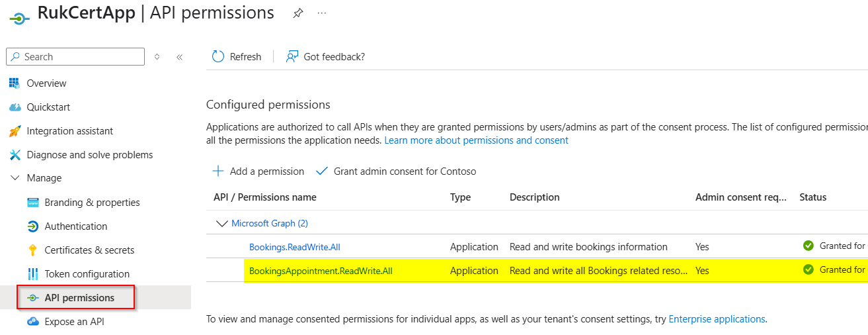The image size is (868, 335).
Task: Click green status check for BookingsAppointment.ReadWrite.All
Action: pos(808,269)
